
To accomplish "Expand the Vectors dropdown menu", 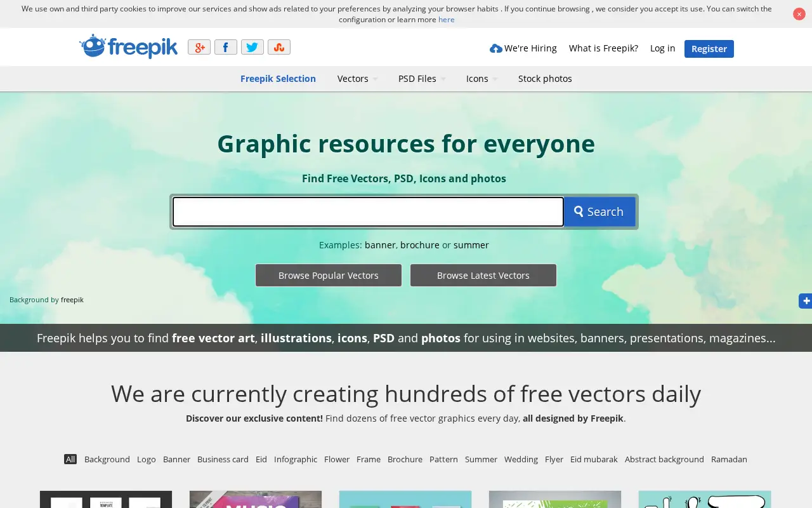I will pyautogui.click(x=357, y=79).
